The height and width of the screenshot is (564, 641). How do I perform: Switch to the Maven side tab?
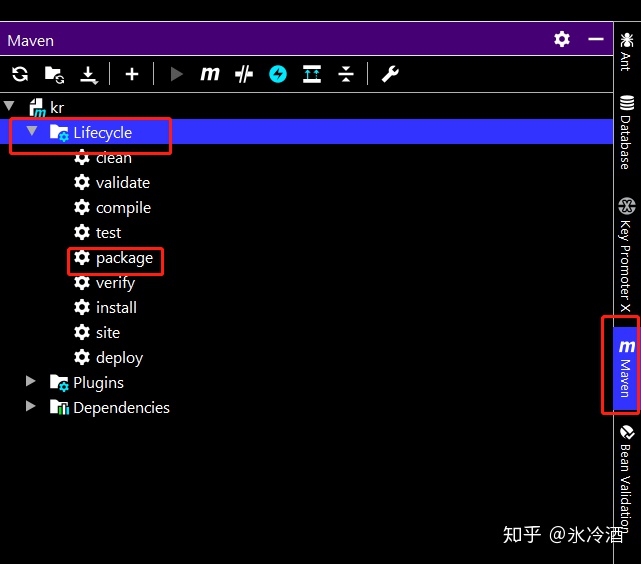[x=625, y=368]
